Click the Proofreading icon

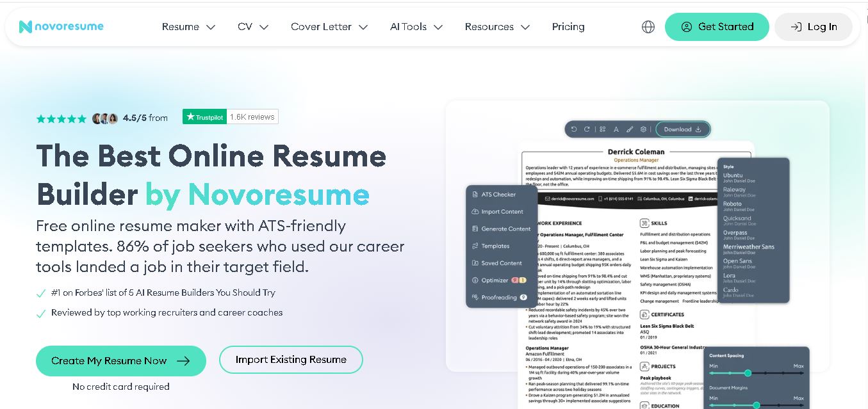click(x=475, y=298)
